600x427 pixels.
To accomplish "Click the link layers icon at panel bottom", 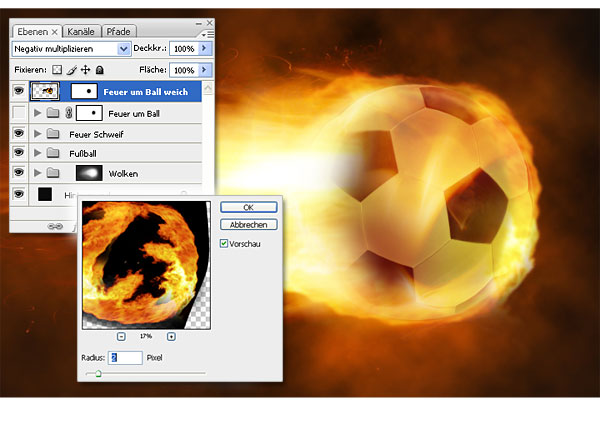I will pos(55,227).
